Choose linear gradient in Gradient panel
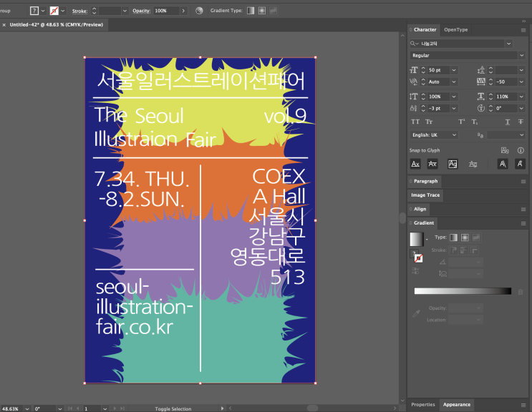 point(454,237)
